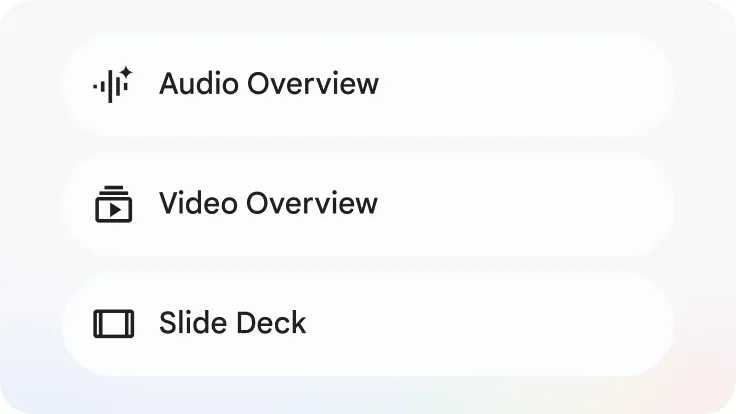
Task: Select the Audio Overview option
Action: [x=368, y=84]
